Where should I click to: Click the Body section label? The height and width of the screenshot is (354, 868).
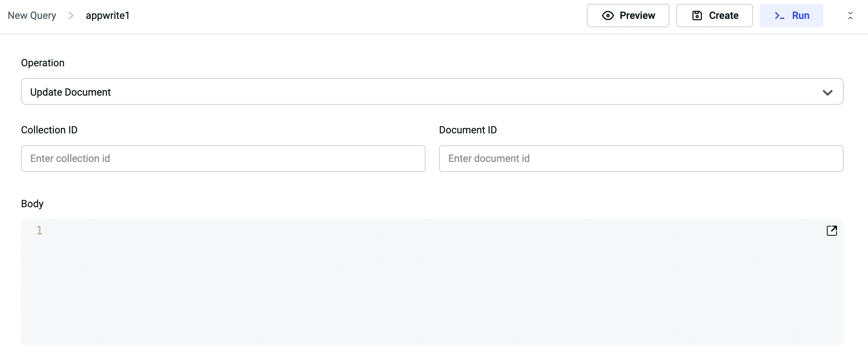click(x=32, y=204)
